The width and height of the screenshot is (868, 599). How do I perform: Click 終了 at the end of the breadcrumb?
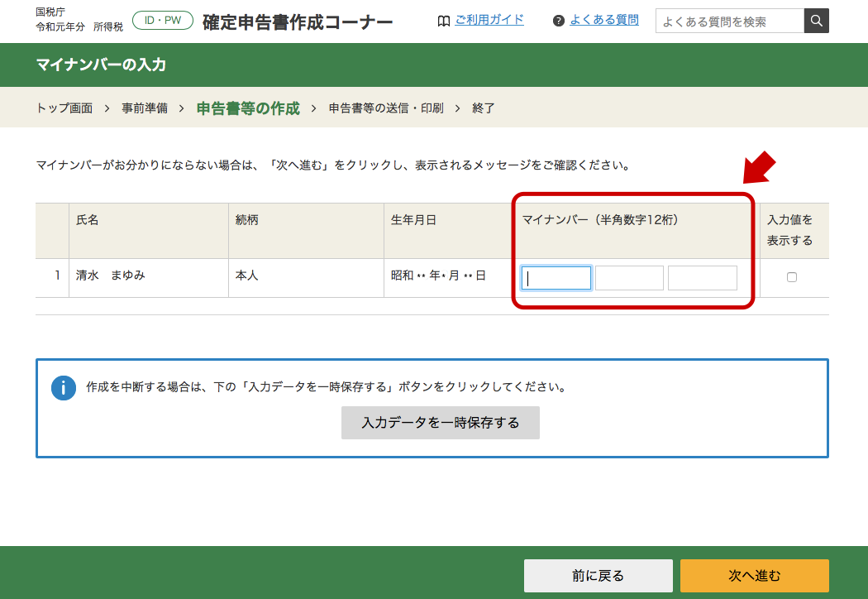[482, 108]
